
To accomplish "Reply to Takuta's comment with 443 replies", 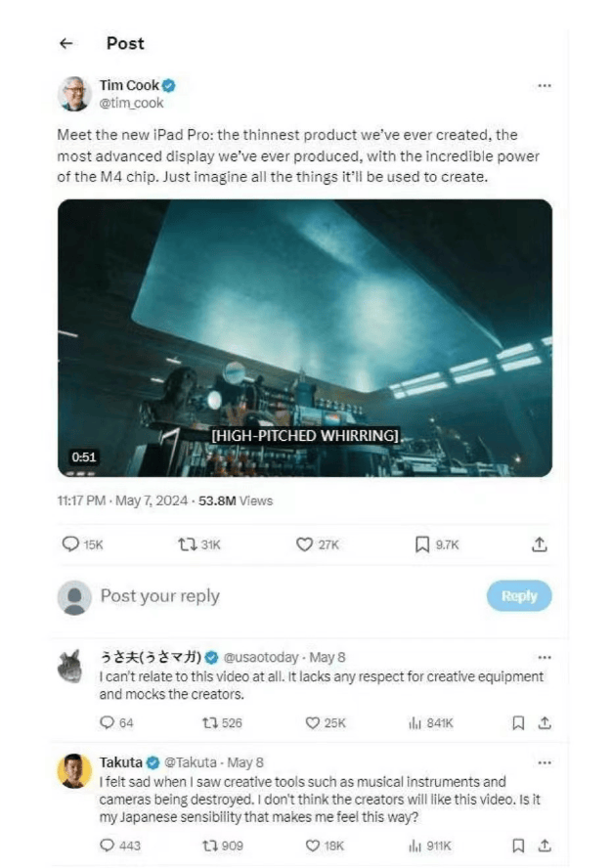I will click(x=107, y=846).
